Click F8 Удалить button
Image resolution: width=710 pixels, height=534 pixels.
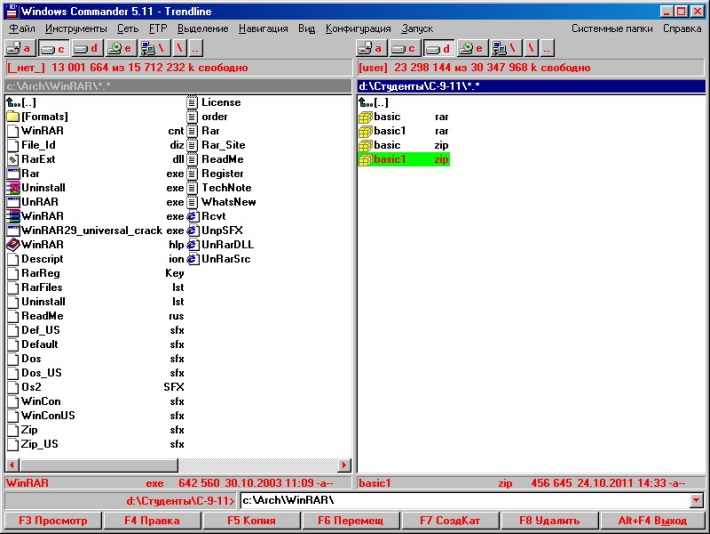tap(549, 521)
